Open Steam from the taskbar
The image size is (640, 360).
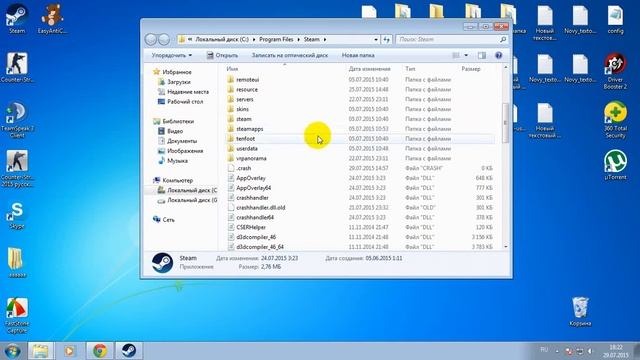[129, 351]
